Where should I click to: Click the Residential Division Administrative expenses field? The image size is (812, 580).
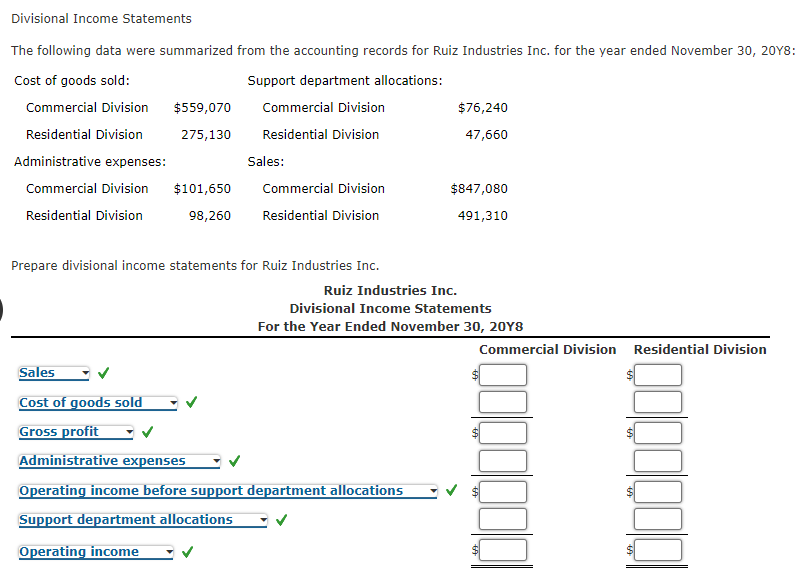pos(657,461)
